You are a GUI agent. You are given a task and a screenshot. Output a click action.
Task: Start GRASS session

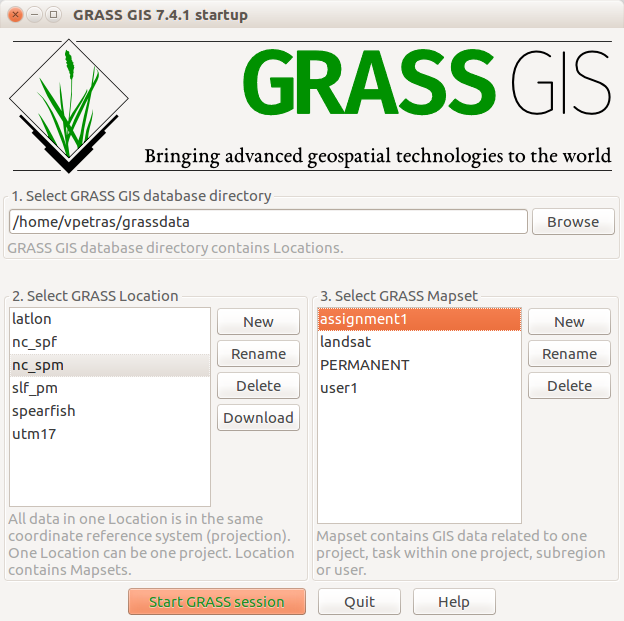tap(217, 602)
